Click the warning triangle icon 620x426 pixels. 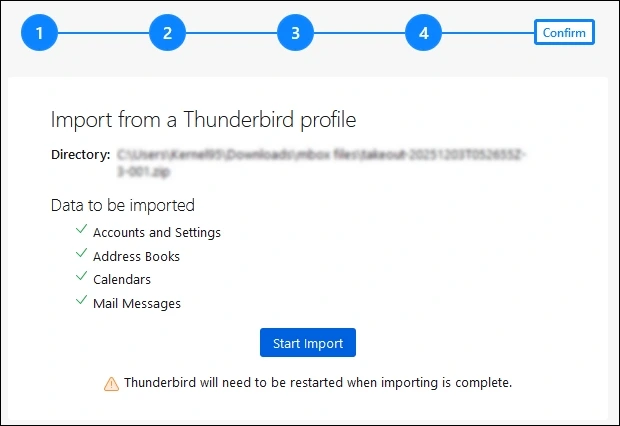point(112,384)
